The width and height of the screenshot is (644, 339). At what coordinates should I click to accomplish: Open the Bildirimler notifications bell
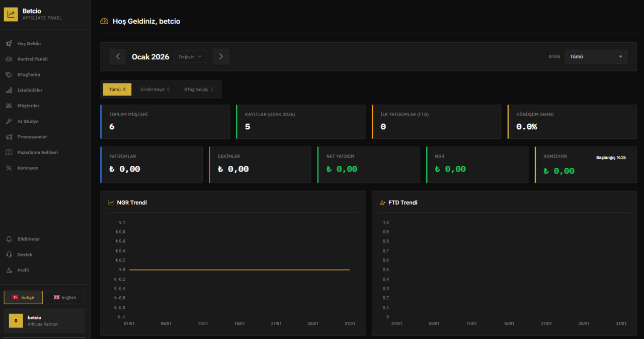tap(8, 239)
